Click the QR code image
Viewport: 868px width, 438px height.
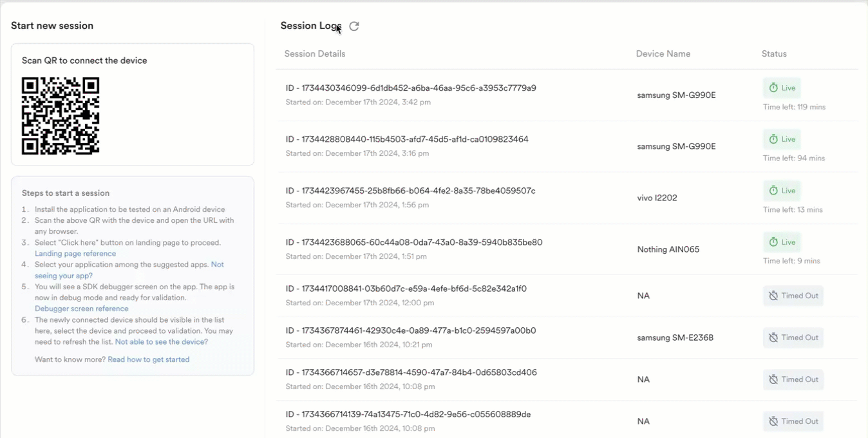61,116
